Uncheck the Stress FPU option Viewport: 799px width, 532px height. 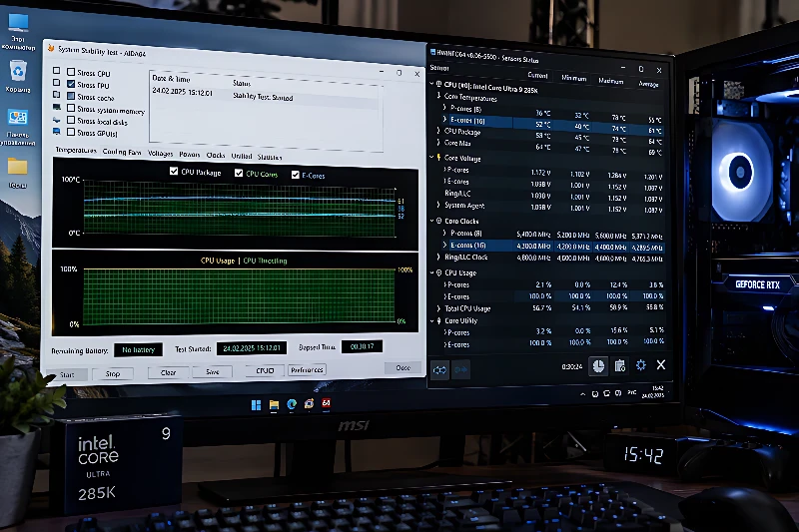tap(71, 84)
